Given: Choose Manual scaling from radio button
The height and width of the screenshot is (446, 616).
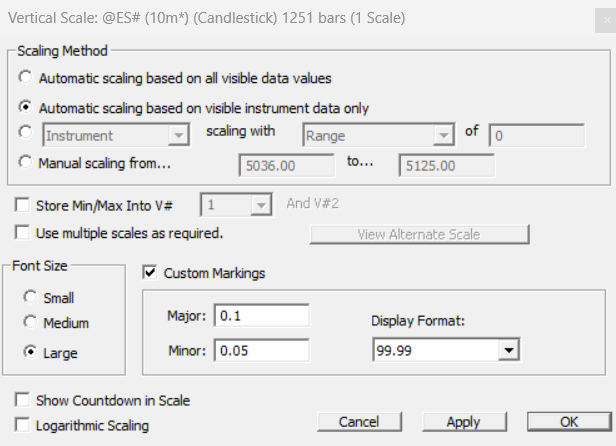Looking at the screenshot, I should 25,164.
